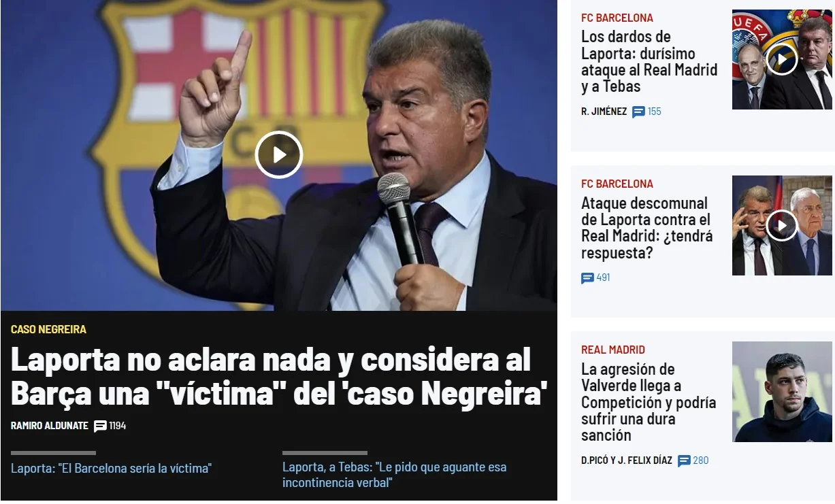
Task: Read 'Los dardos de Laporta' headline article
Action: coord(649,61)
